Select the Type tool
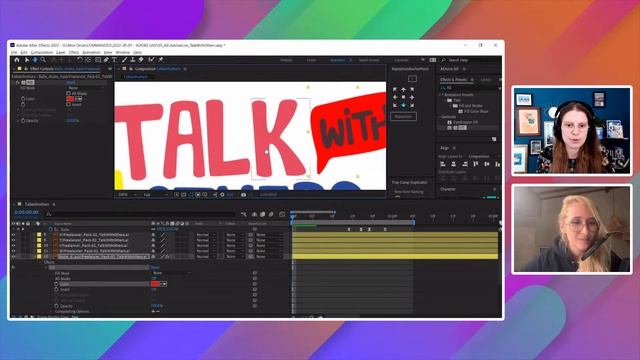 click(114, 60)
